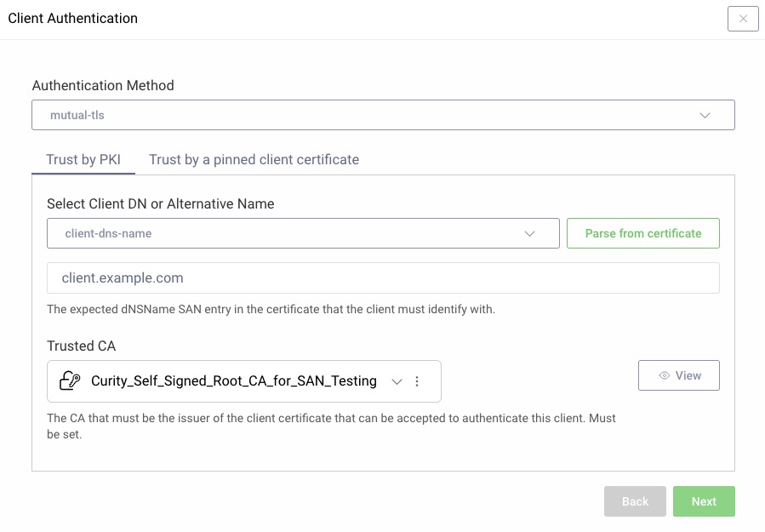765x532 pixels.
Task: Click the eye icon on the View button
Action: coord(665,375)
